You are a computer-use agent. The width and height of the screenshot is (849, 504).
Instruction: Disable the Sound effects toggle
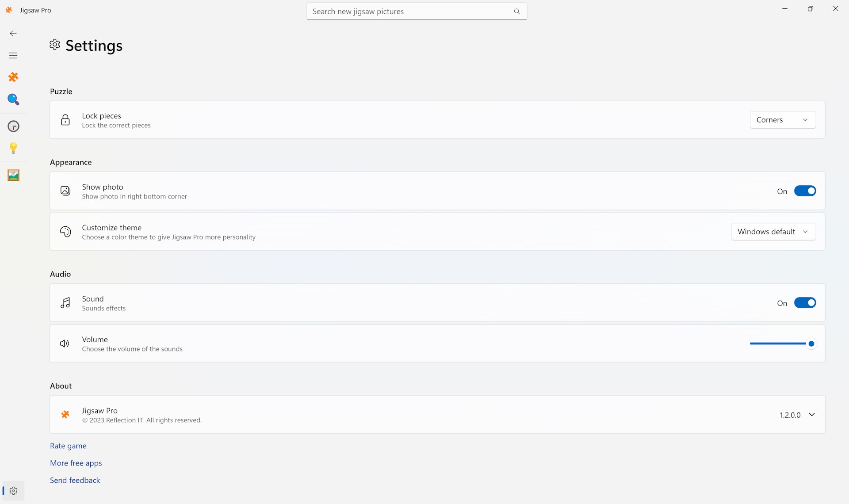(x=805, y=303)
